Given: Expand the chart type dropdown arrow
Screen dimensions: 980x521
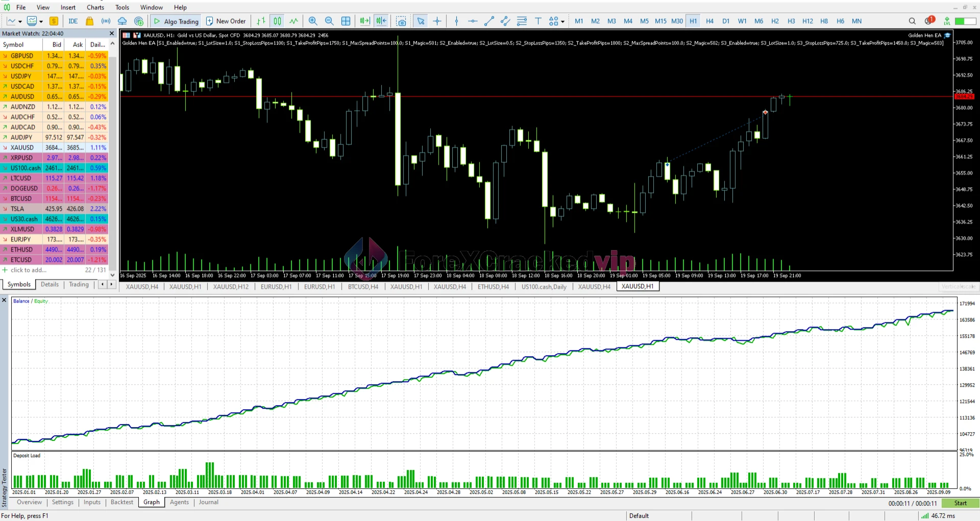Looking at the screenshot, I should tap(20, 21).
